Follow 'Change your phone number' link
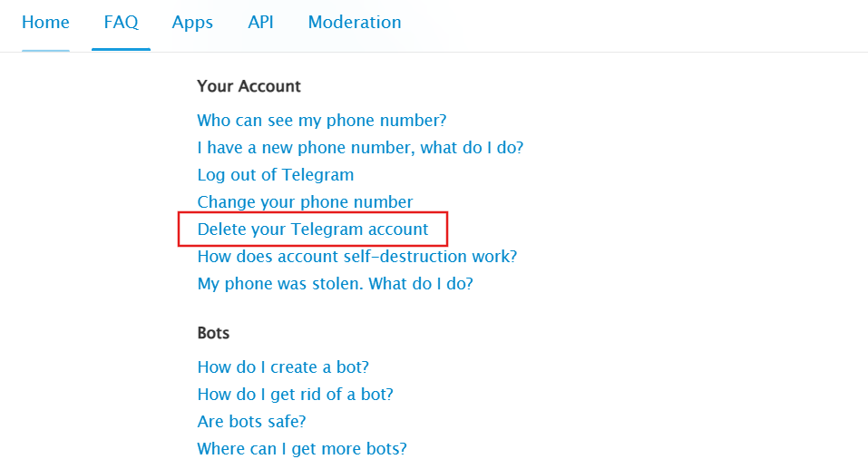 coord(305,201)
